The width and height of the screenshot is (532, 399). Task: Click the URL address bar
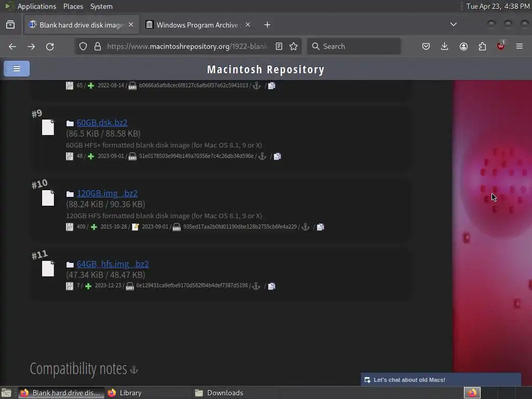point(187,46)
